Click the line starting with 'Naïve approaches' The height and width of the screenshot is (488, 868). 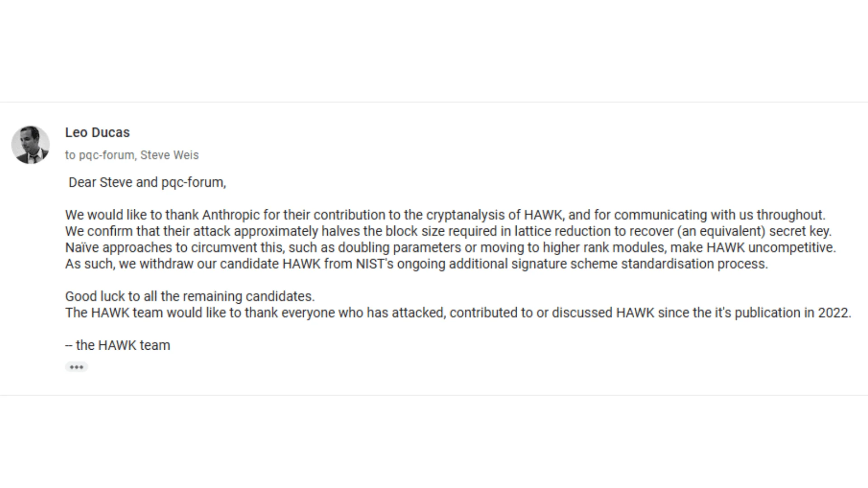[x=451, y=247]
